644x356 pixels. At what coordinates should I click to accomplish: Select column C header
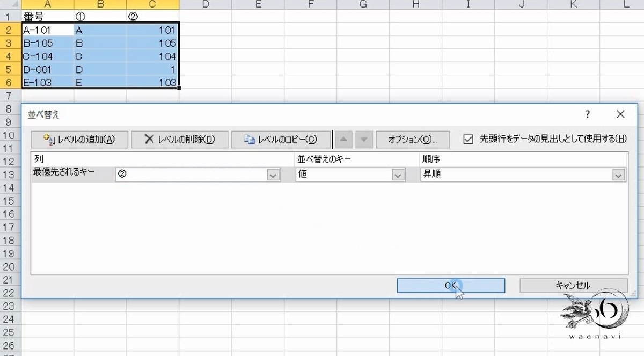coord(153,4)
